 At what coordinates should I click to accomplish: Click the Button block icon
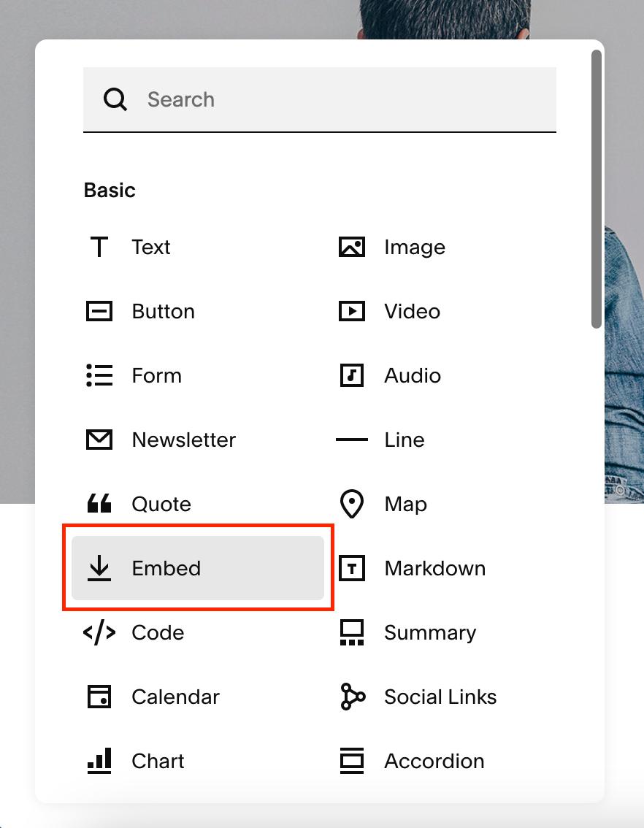(x=99, y=311)
